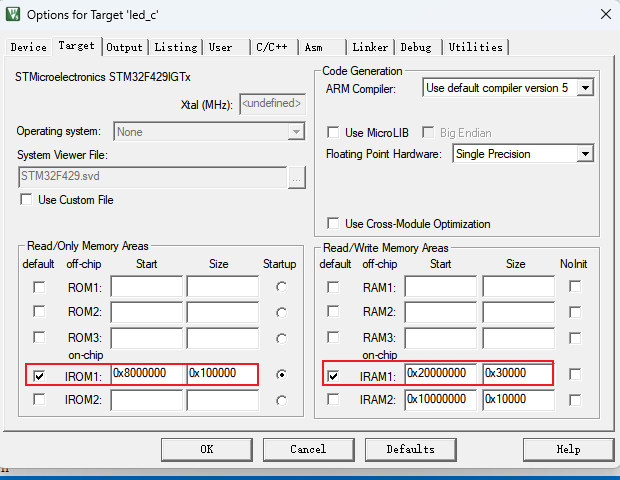Check the ROM2 default checkbox
Viewport: 620px width, 480px height.
pos(39,312)
